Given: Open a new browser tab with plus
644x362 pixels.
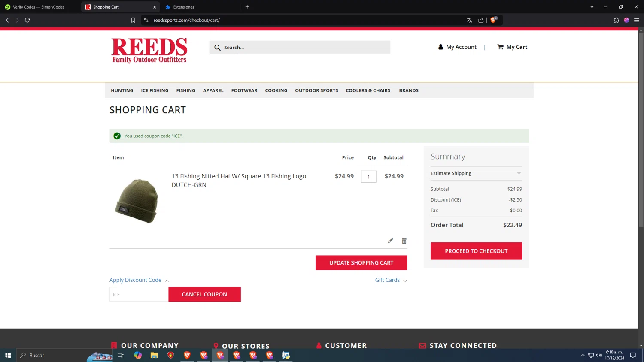Looking at the screenshot, I should (247, 7).
